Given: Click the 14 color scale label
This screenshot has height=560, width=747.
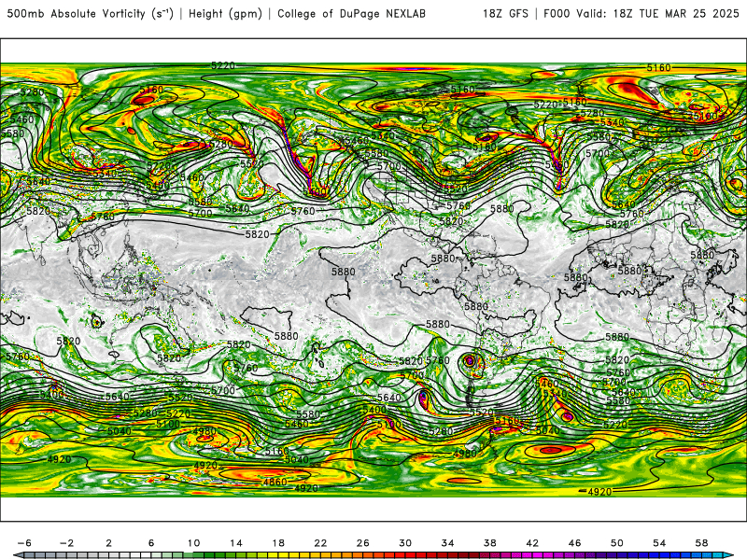Looking at the screenshot, I should coord(236,543).
